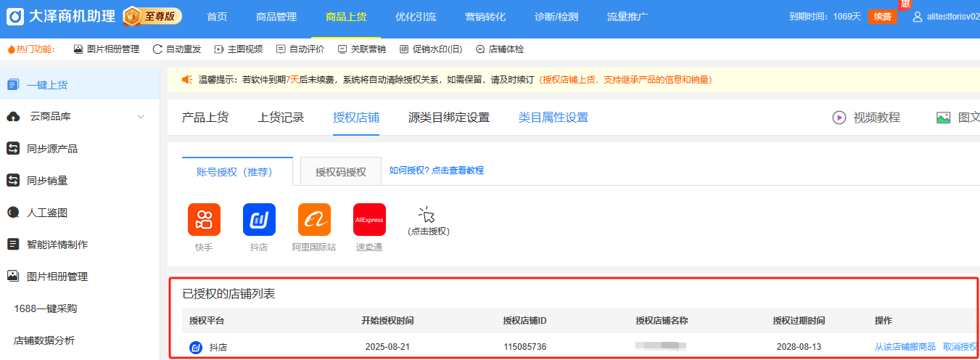Open 主图视频 from hot functions bar
980x360 pixels.
point(238,49)
